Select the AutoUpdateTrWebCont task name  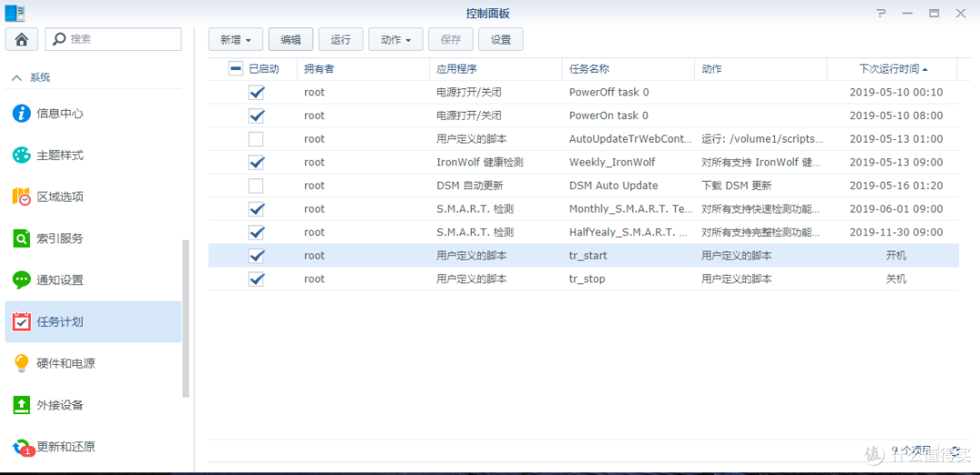tap(630, 139)
